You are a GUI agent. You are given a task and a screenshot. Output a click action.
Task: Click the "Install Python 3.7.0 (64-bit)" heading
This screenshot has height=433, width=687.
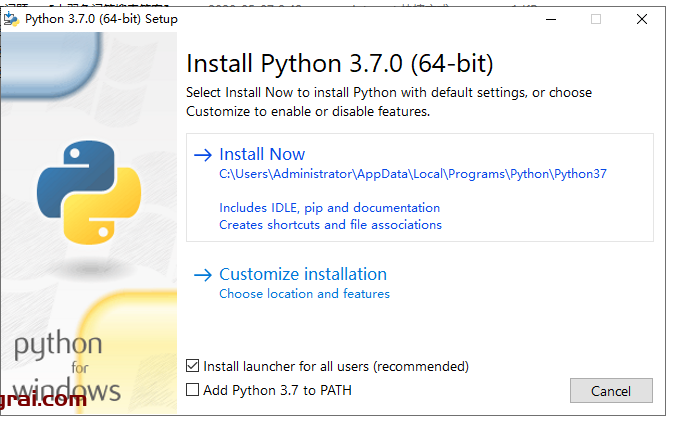pyautogui.click(x=340, y=64)
